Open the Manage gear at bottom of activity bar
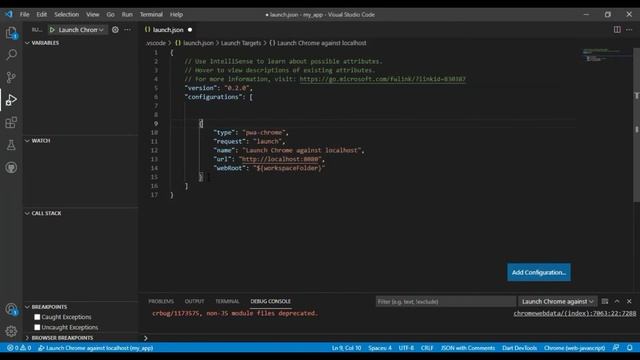 coord(11,331)
